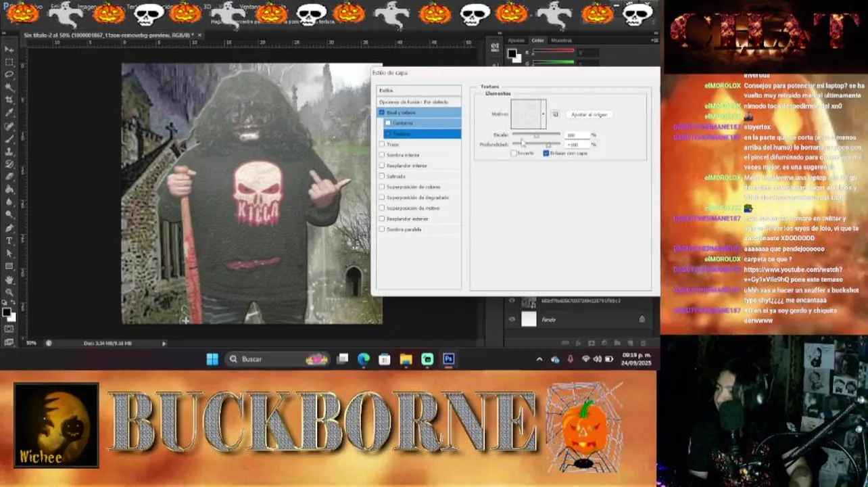The image size is (868, 487).
Task: Select the Hand tool
Action: pyautogui.click(x=9, y=279)
